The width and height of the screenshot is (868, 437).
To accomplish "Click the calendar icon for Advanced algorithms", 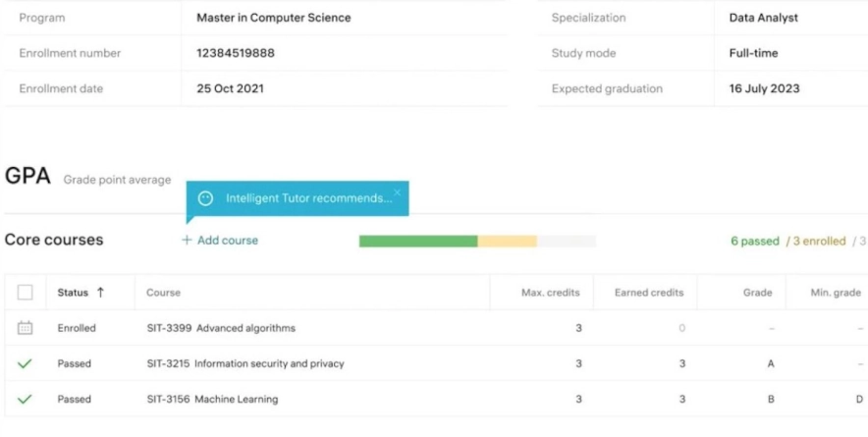I will pyautogui.click(x=26, y=328).
